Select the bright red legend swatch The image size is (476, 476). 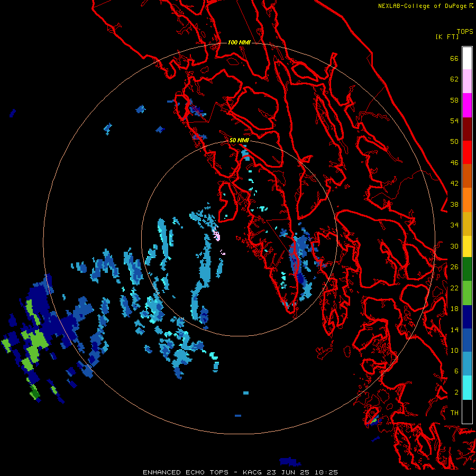467,152
